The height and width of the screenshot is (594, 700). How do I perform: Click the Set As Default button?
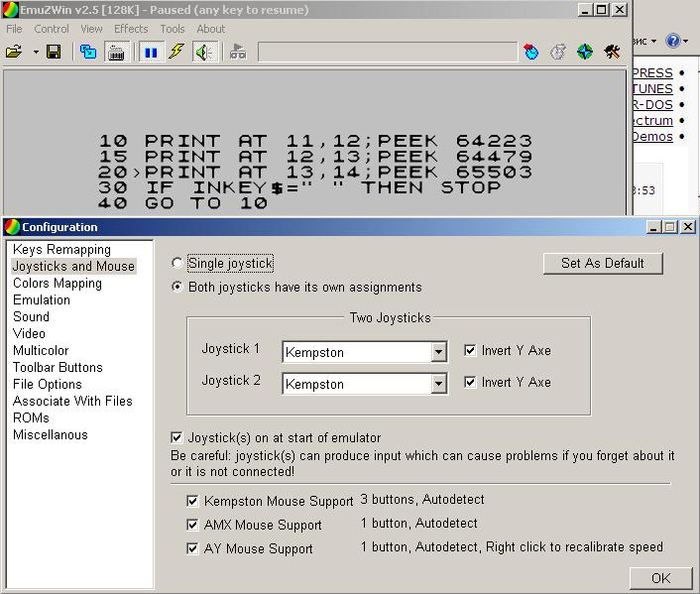tap(603, 263)
